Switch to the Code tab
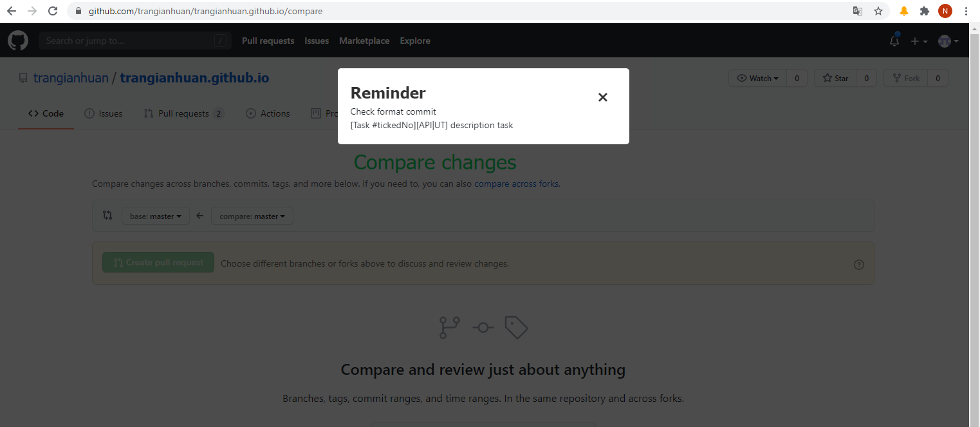Image resolution: width=980 pixels, height=427 pixels. click(x=46, y=113)
